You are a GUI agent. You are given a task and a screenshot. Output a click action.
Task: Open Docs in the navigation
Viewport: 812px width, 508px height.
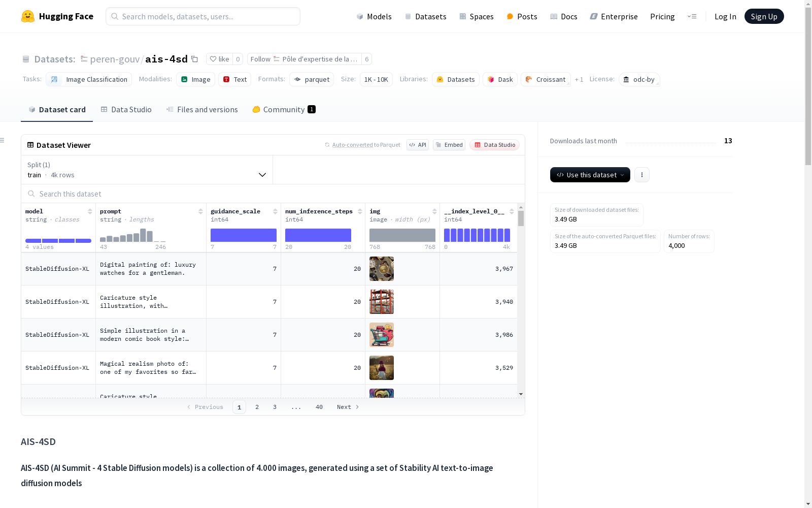[564, 16]
